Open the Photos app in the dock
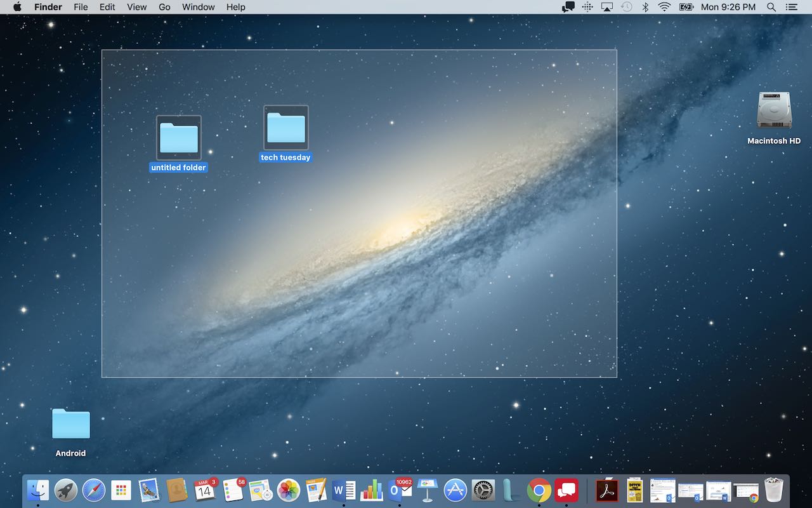This screenshot has width=812, height=508. click(289, 490)
